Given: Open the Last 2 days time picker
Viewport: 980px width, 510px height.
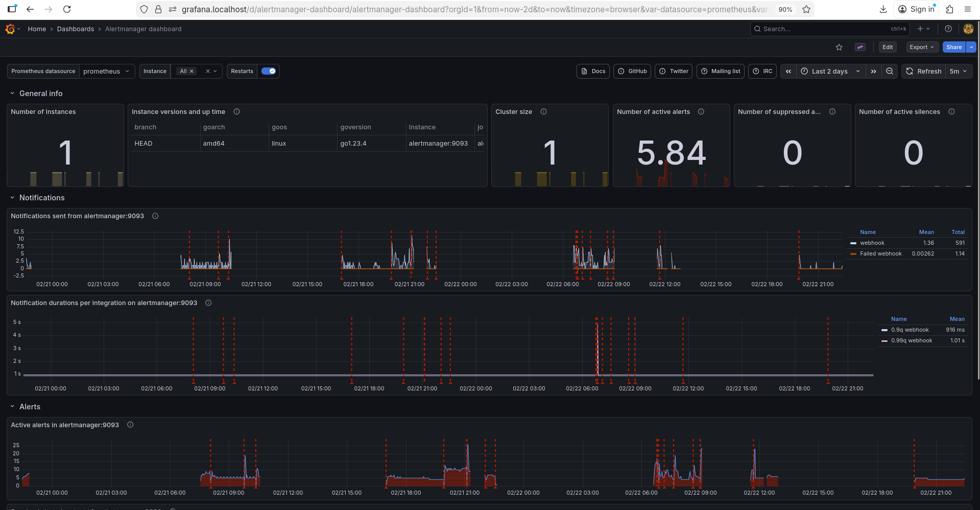Looking at the screenshot, I should [830, 72].
